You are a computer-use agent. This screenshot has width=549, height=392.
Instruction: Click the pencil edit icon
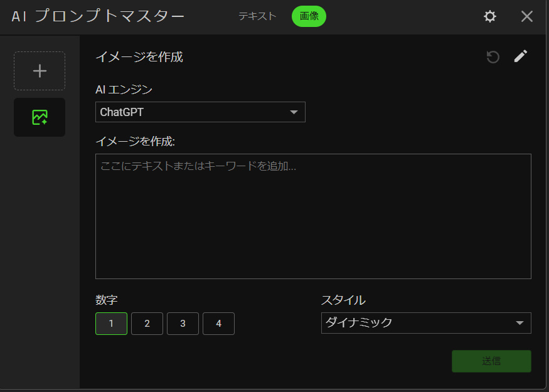pos(521,56)
